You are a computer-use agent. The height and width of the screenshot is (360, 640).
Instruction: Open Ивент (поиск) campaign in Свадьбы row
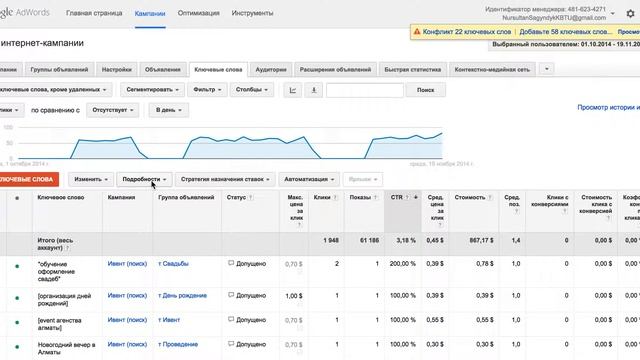(x=127, y=264)
